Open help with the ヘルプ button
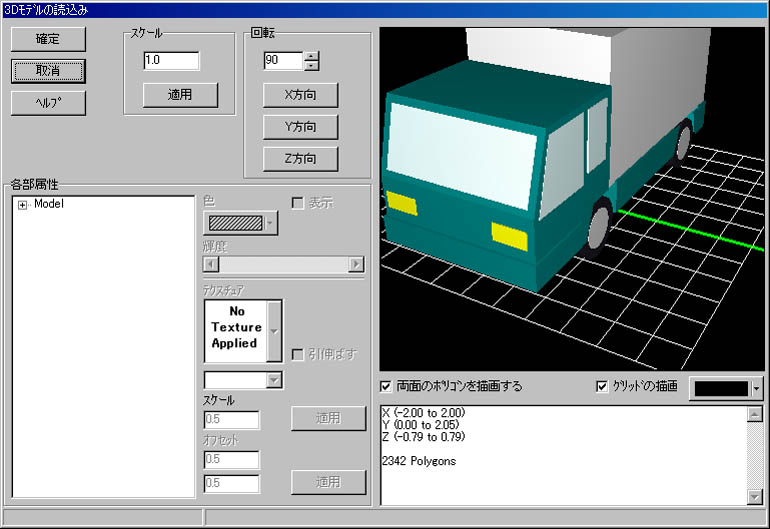 coord(48,103)
